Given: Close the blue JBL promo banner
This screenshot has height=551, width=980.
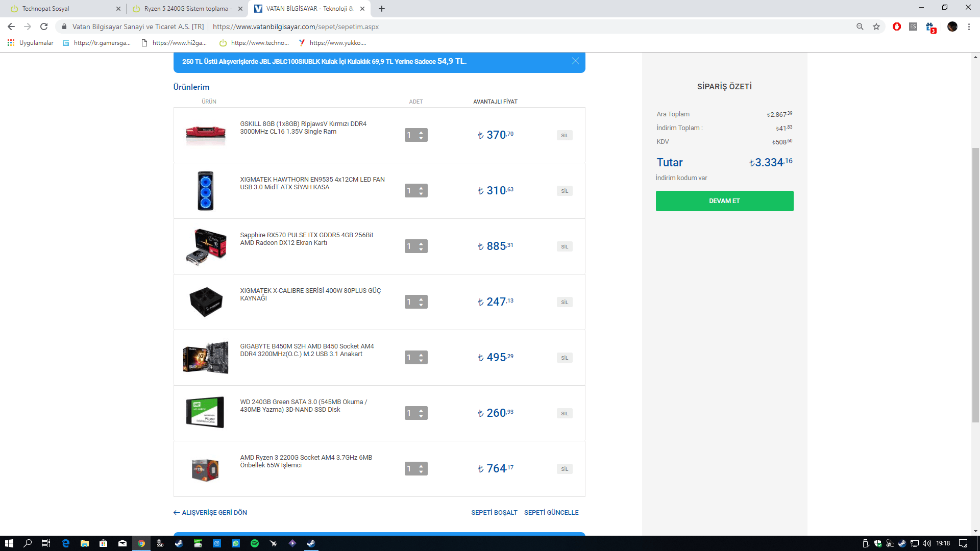Looking at the screenshot, I should coord(575,61).
